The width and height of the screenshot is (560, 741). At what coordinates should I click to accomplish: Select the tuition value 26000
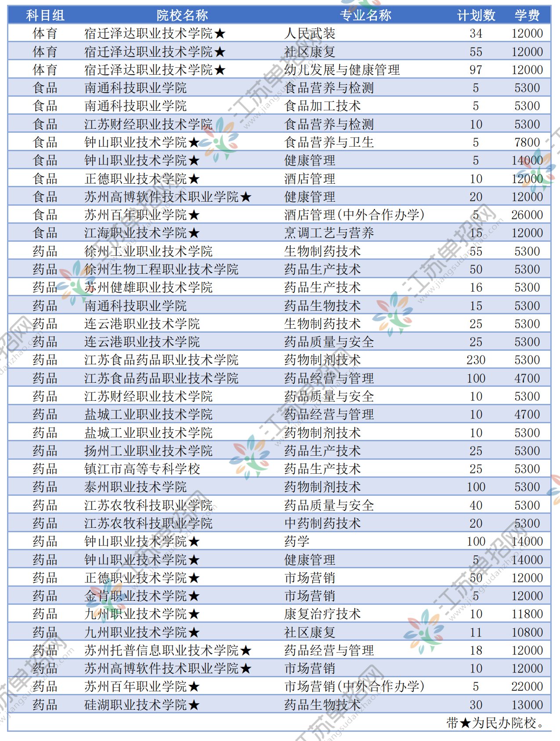pyautogui.click(x=527, y=215)
